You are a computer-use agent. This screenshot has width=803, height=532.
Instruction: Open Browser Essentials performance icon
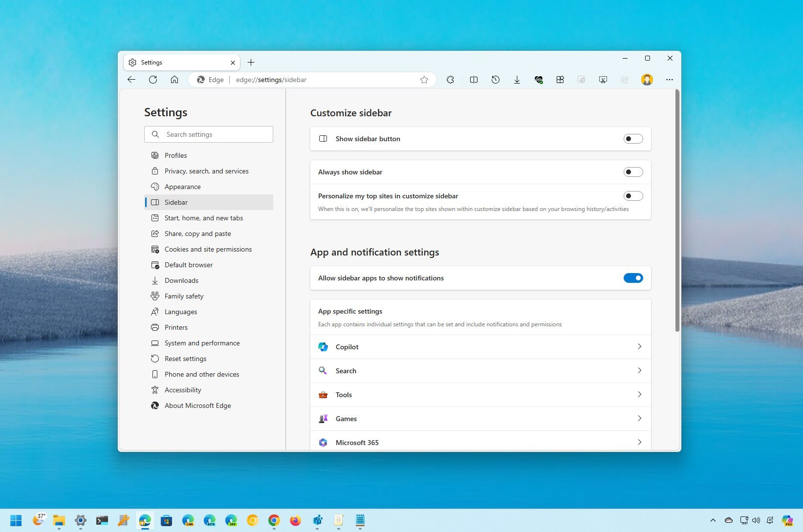[x=539, y=79]
